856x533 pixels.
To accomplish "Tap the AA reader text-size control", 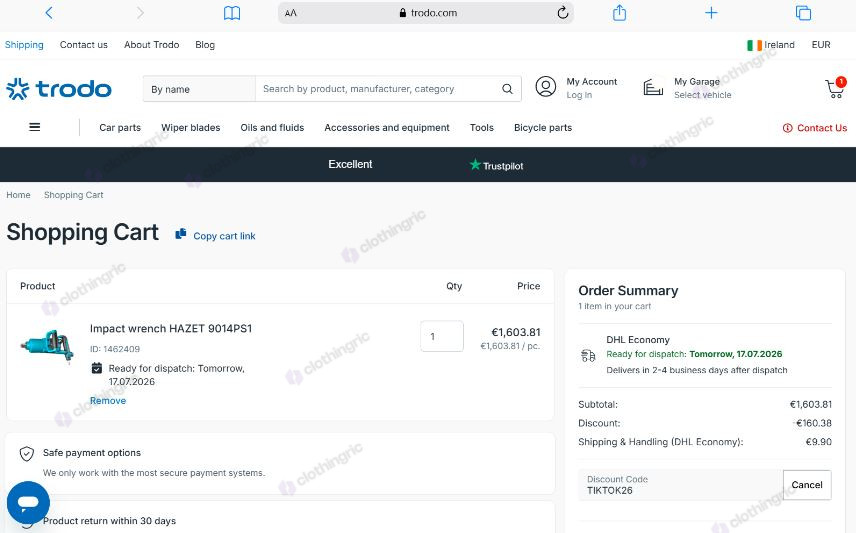I will (x=290, y=13).
